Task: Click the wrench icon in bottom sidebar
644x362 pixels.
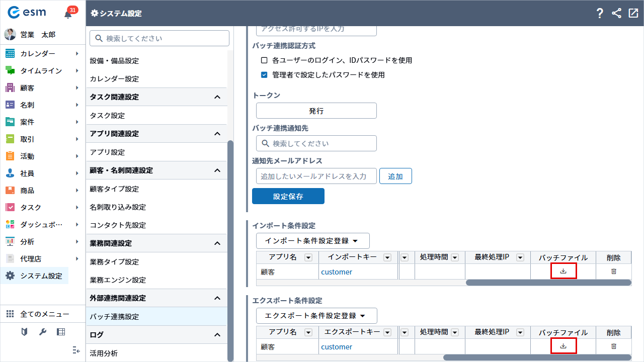Action: coord(43,332)
